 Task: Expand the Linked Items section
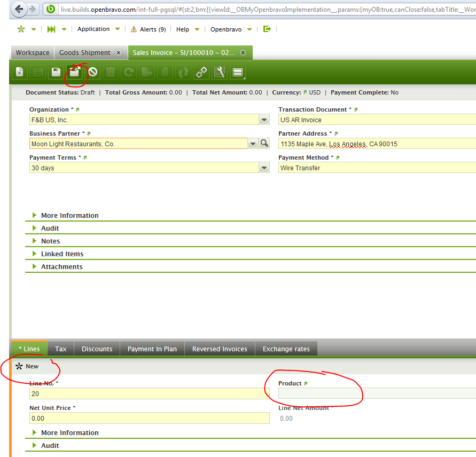tap(62, 254)
